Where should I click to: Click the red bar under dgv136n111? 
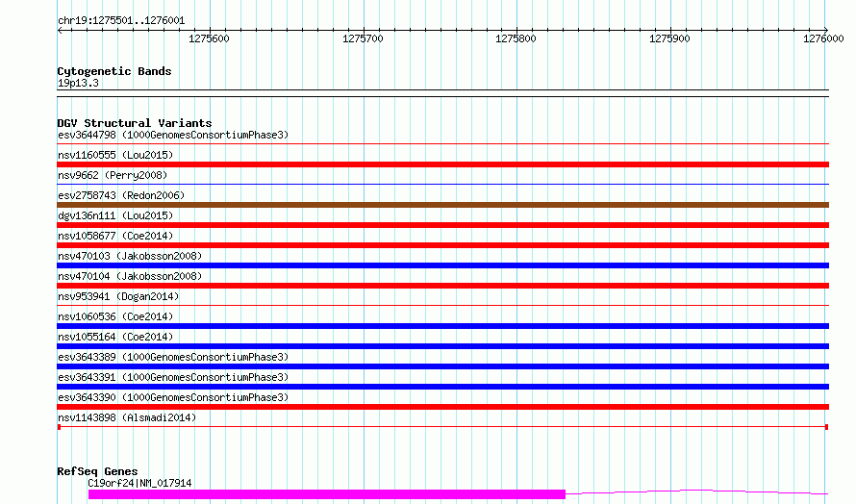(x=442, y=225)
